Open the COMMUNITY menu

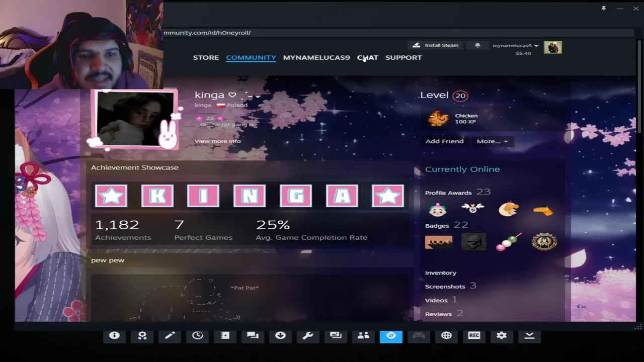coord(251,57)
